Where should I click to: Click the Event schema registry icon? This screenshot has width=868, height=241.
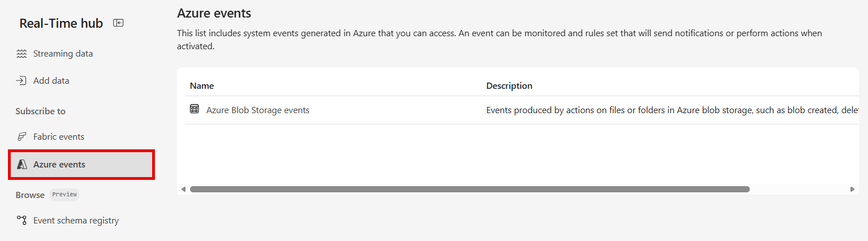pyautogui.click(x=22, y=220)
